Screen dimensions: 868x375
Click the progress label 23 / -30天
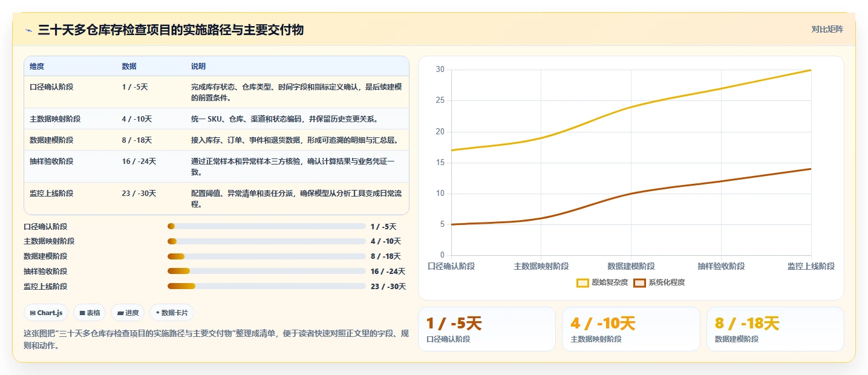pyautogui.click(x=388, y=286)
